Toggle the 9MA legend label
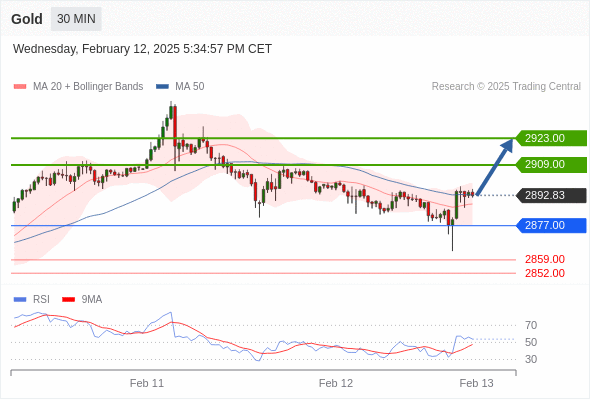The image size is (590, 400). click(x=92, y=300)
